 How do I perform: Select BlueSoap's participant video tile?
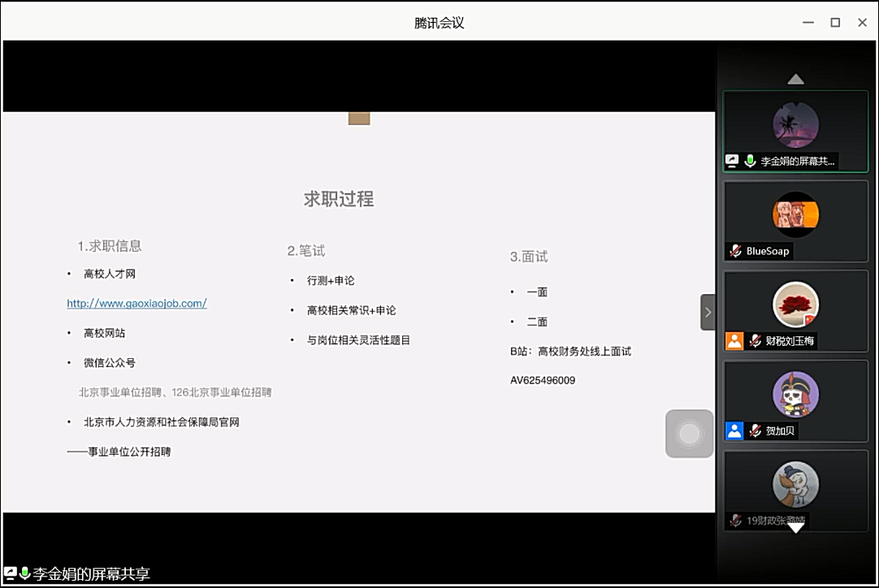coord(795,219)
